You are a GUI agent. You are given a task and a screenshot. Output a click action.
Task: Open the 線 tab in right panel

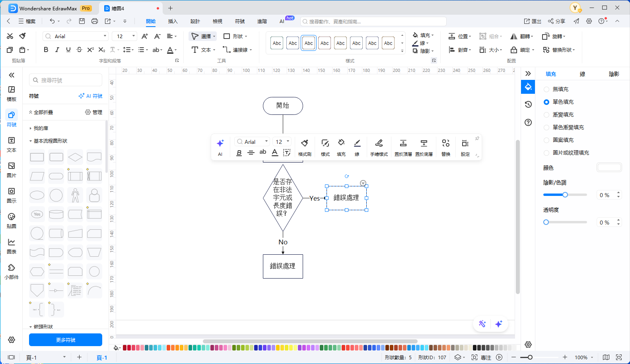[582, 74]
